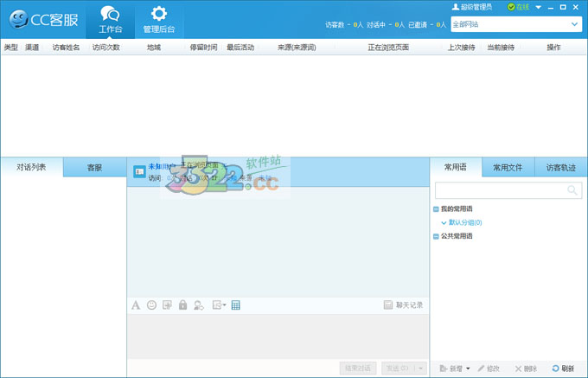Image resolution: width=588 pixels, height=378 pixels.
Task: Click the 访客数 visitor count
Action: pos(344,25)
